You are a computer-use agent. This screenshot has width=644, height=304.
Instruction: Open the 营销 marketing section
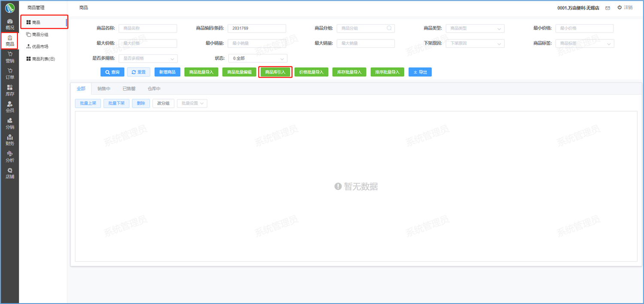(x=9, y=57)
